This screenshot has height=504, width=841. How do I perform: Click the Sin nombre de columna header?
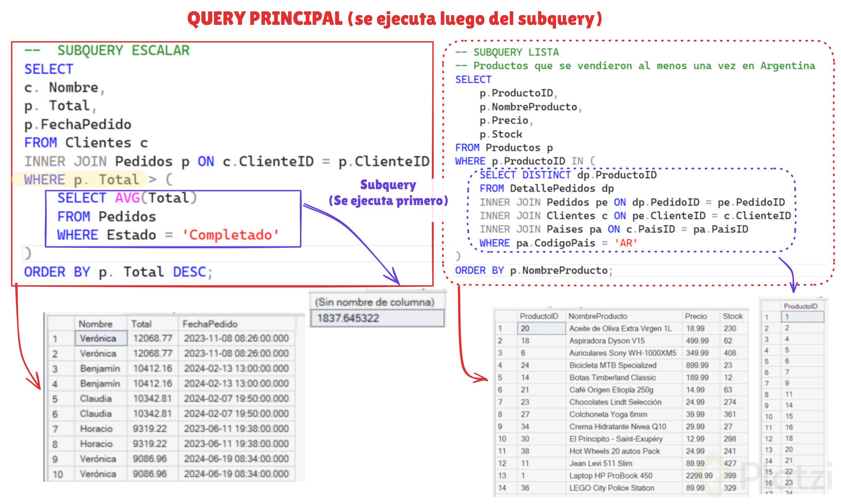[375, 302]
